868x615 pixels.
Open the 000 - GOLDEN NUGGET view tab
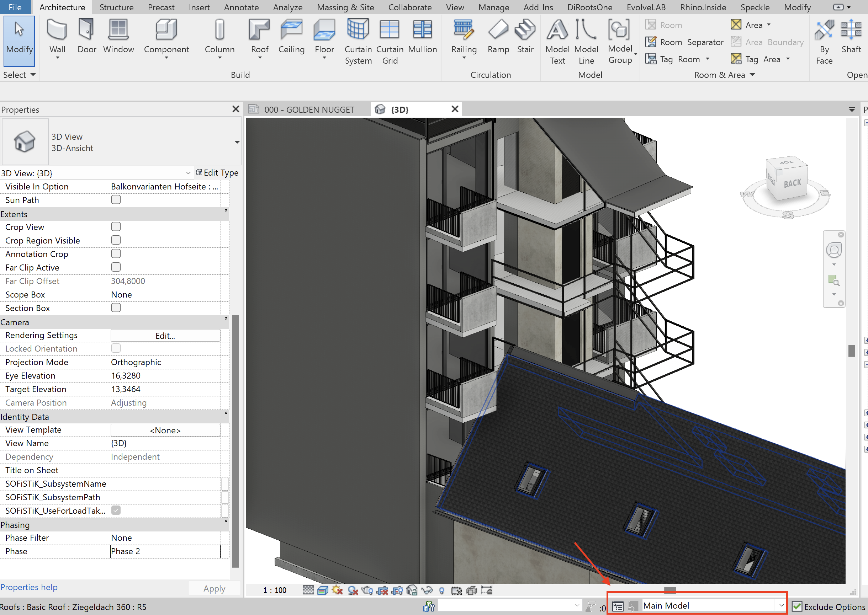309,110
